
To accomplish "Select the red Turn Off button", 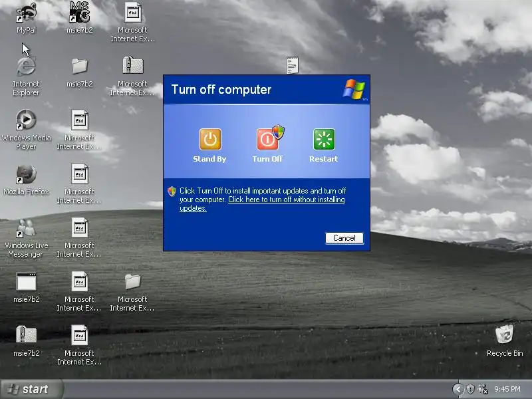I will point(267,139).
